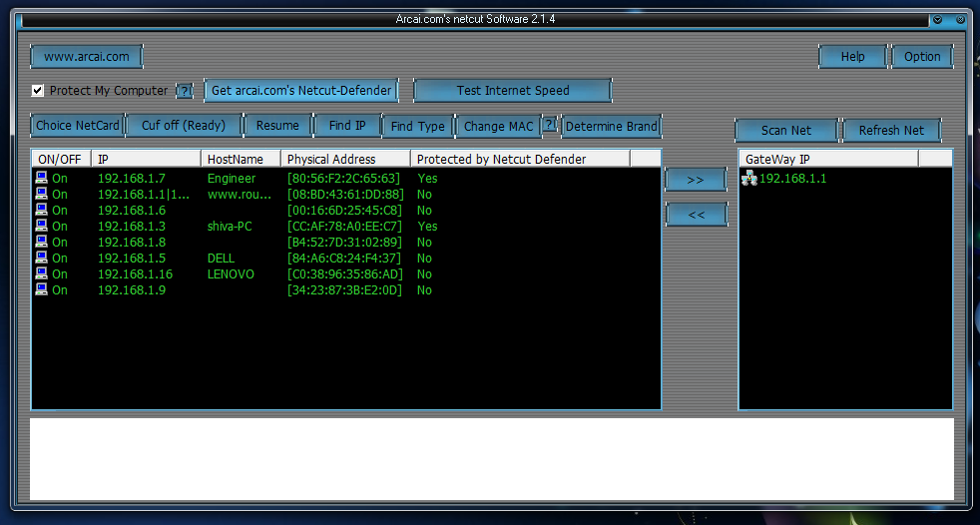
Task: Click the Resume button
Action: 277,126
